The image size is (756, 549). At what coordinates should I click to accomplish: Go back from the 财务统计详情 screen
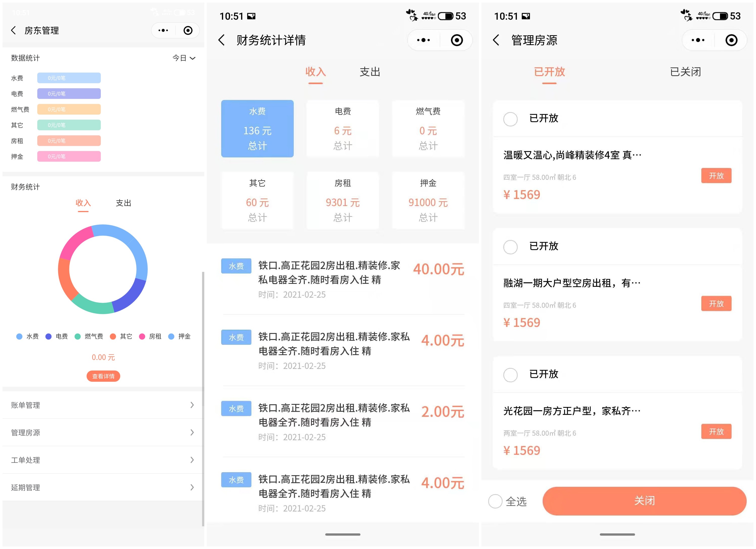221,40
